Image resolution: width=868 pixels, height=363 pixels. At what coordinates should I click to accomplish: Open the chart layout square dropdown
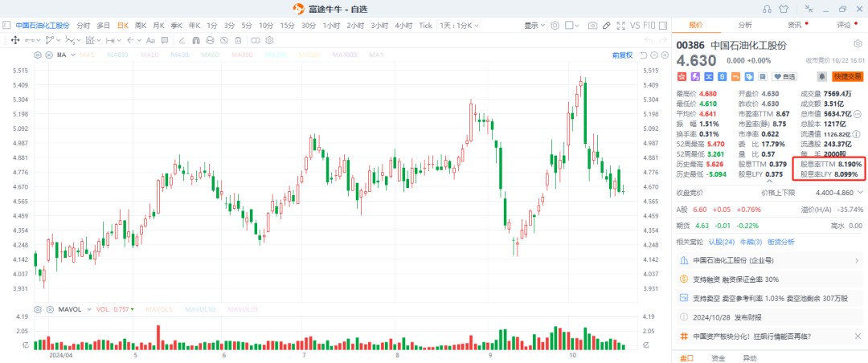pyautogui.click(x=572, y=26)
